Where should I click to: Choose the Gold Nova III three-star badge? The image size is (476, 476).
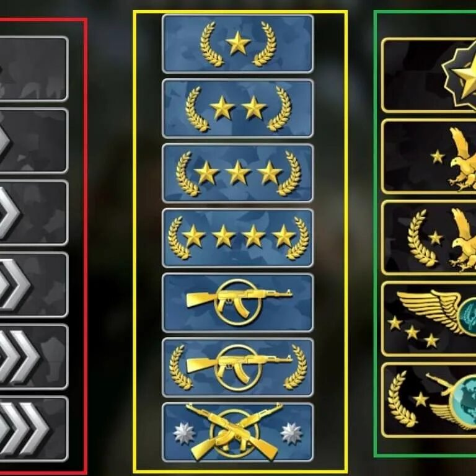[238, 174]
